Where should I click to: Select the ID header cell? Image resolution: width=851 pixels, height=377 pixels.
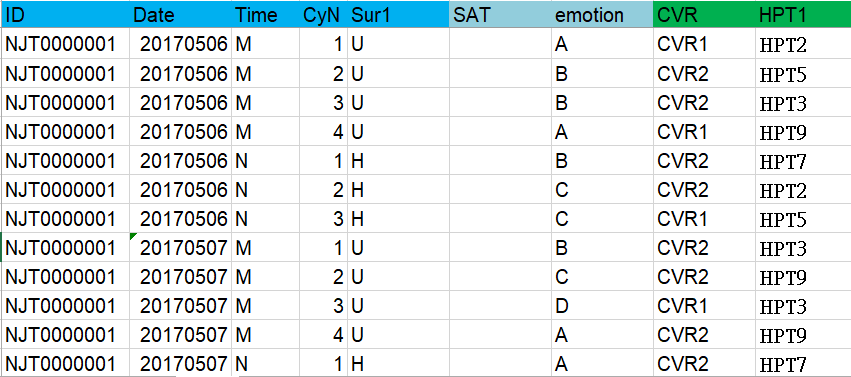65,15
